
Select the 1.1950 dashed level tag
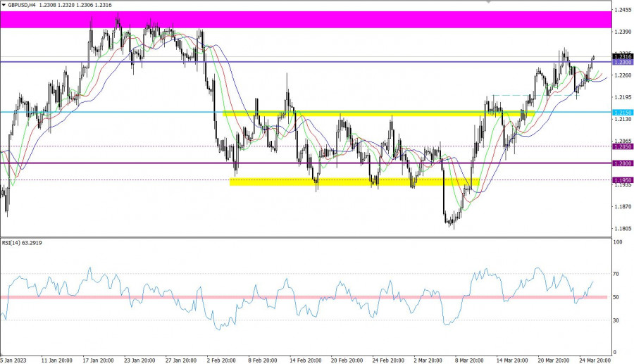pyautogui.click(x=622, y=180)
